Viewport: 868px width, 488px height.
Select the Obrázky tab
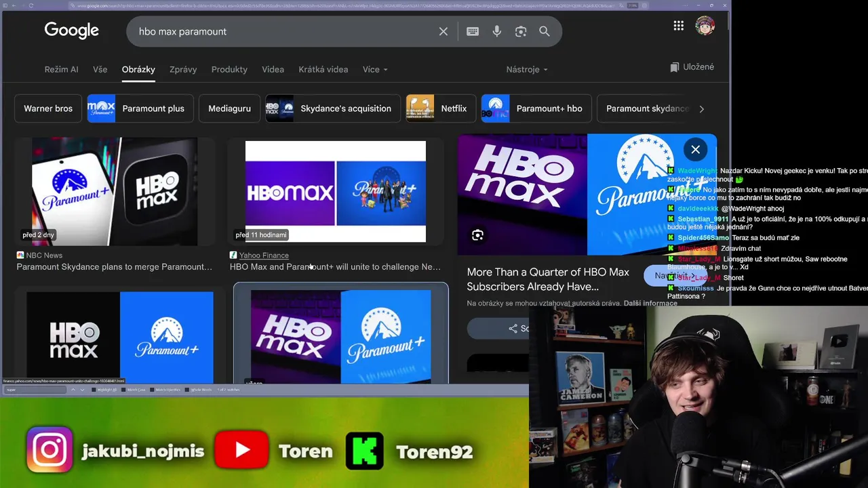[x=138, y=69]
